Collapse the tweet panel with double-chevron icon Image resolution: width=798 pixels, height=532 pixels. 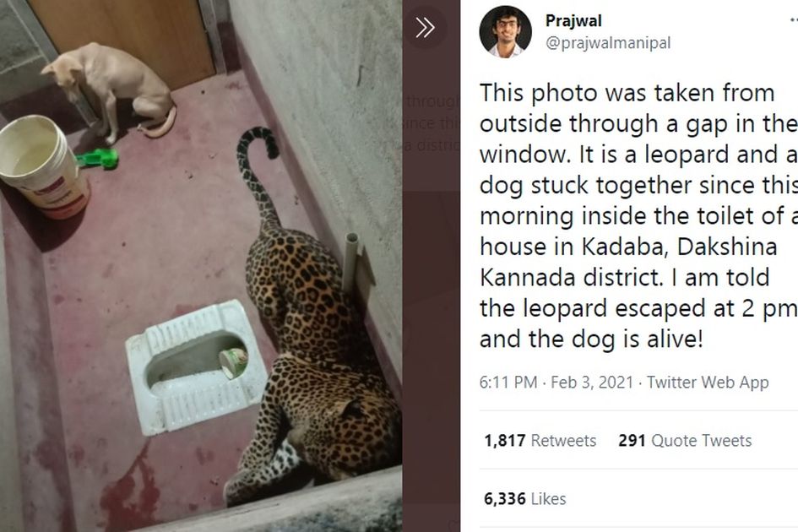click(425, 28)
